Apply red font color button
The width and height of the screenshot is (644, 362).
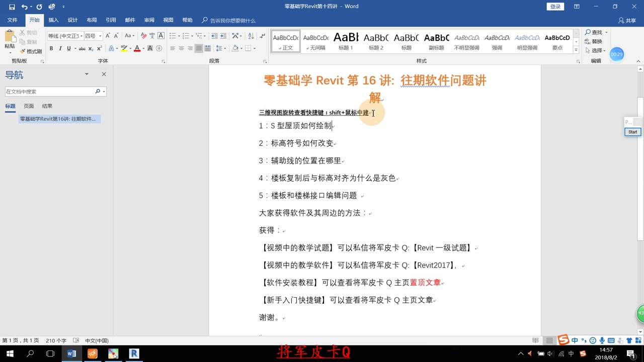click(137, 49)
